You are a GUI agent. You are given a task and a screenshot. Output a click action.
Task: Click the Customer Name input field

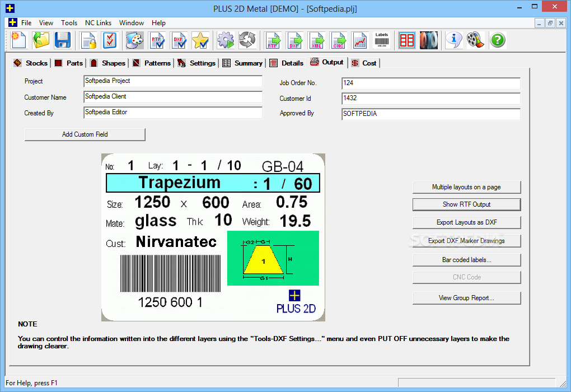[x=173, y=97]
